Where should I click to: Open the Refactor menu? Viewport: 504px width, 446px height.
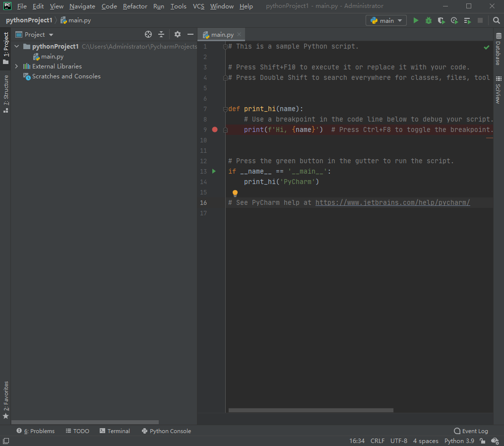tap(135, 6)
